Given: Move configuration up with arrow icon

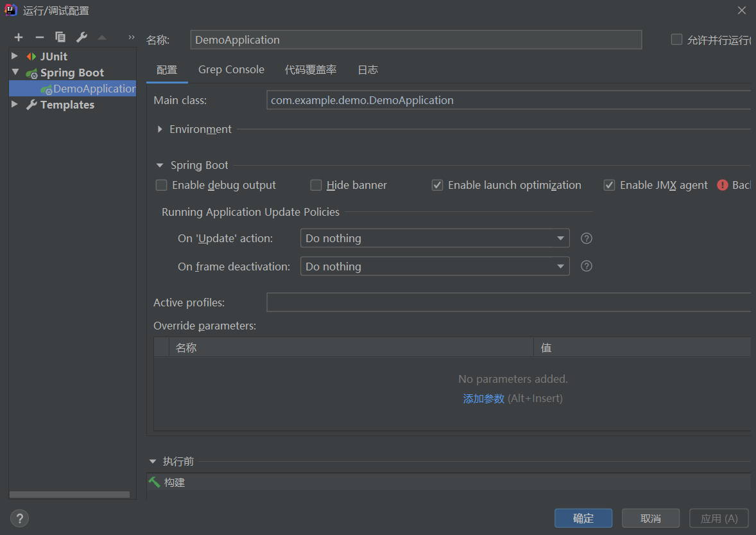Looking at the screenshot, I should click(102, 37).
